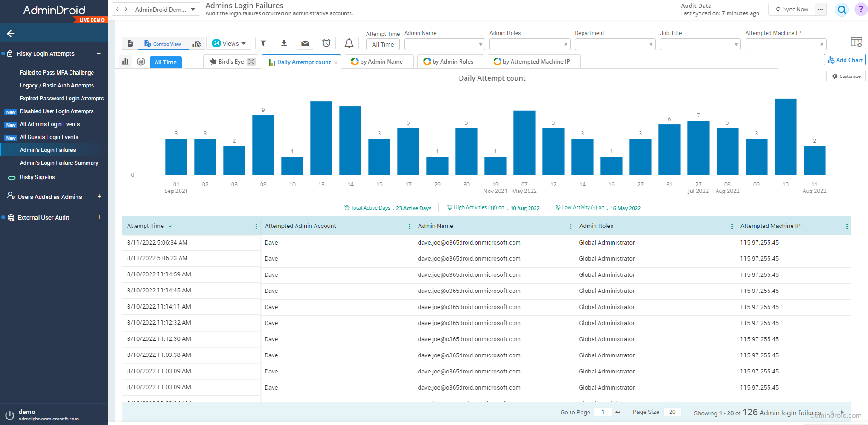Image resolution: width=868 pixels, height=425 pixels.
Task: Toggle fullscreen on Bird's Eye view
Action: 250,61
